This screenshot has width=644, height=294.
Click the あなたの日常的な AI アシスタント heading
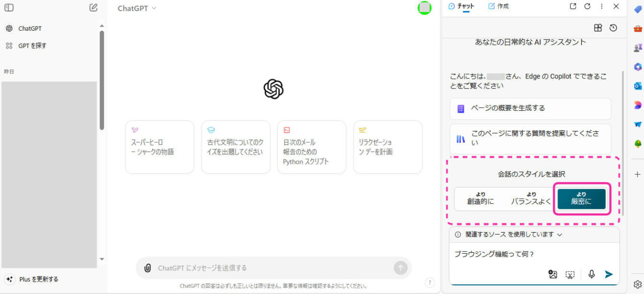(531, 42)
